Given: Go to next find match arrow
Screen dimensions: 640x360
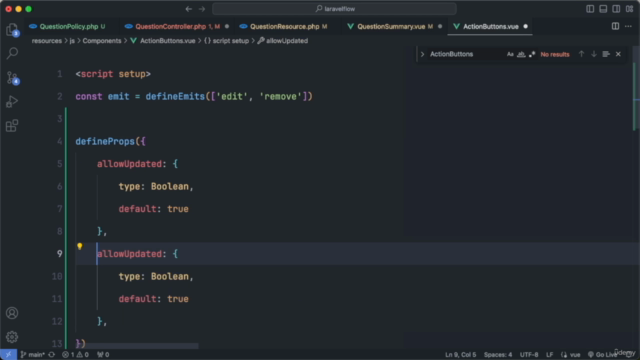Looking at the screenshot, I should (594, 54).
